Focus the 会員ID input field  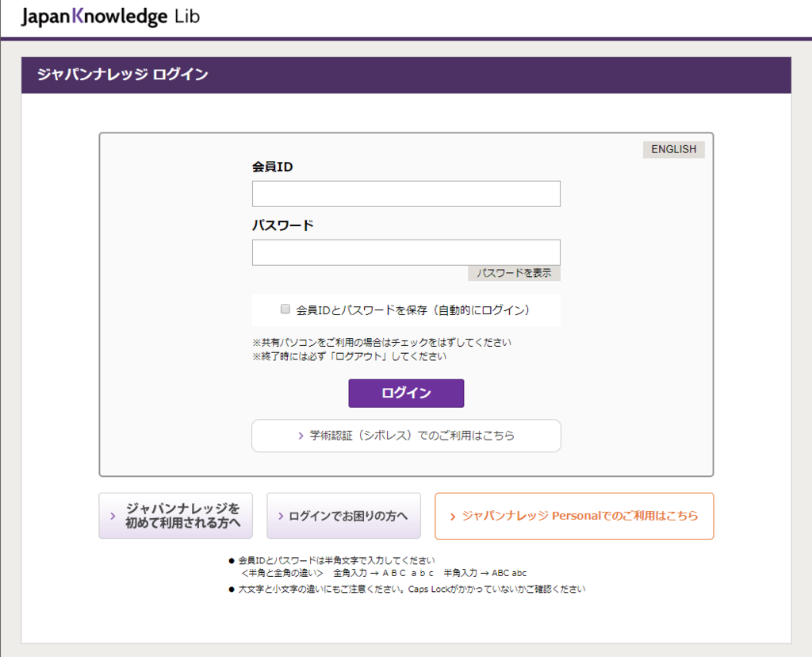406,194
